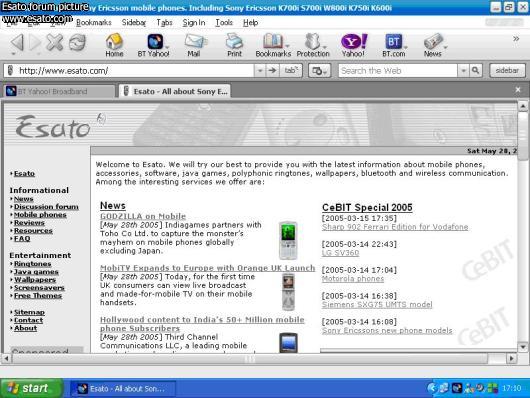Open GODZILLA on Mobile news link

click(143, 216)
